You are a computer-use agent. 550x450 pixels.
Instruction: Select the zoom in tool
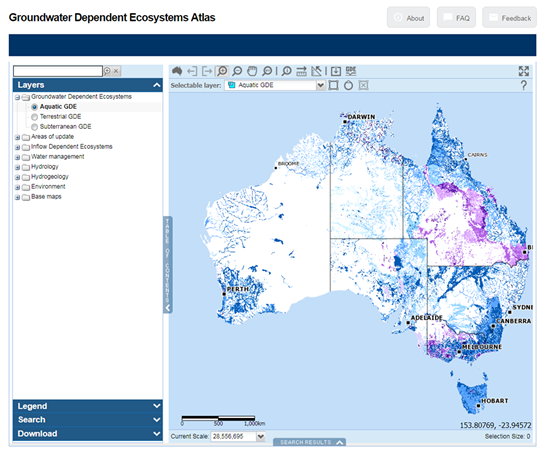coord(222,71)
